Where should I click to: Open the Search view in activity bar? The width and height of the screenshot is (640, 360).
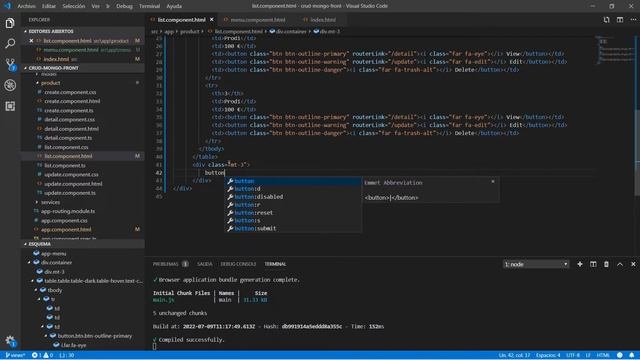(x=10, y=43)
